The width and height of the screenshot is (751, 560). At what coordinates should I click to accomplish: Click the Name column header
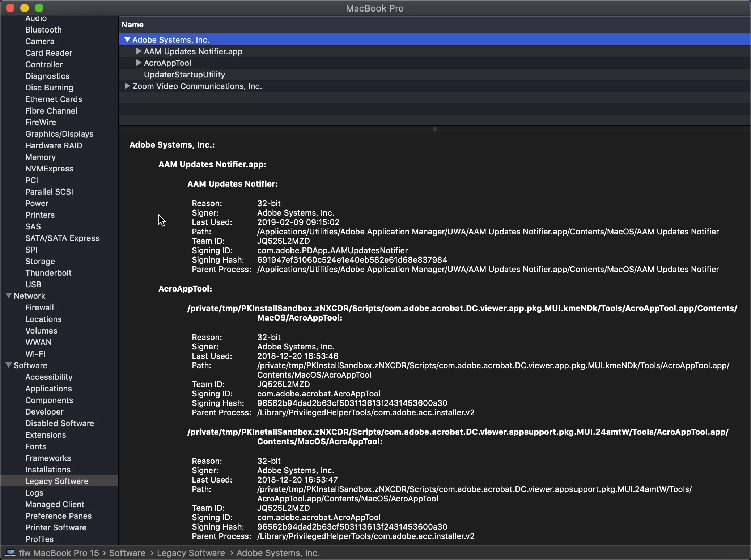(132, 25)
